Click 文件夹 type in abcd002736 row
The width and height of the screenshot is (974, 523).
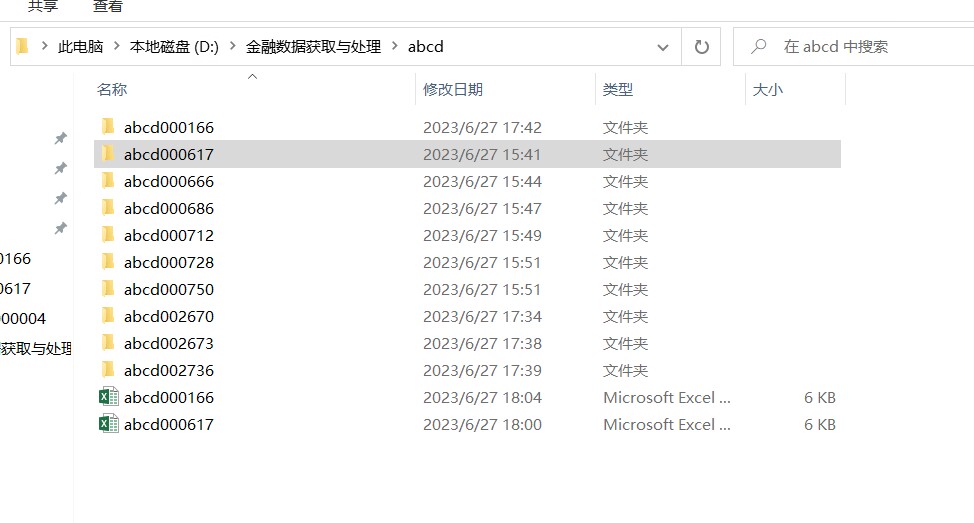[x=625, y=370]
